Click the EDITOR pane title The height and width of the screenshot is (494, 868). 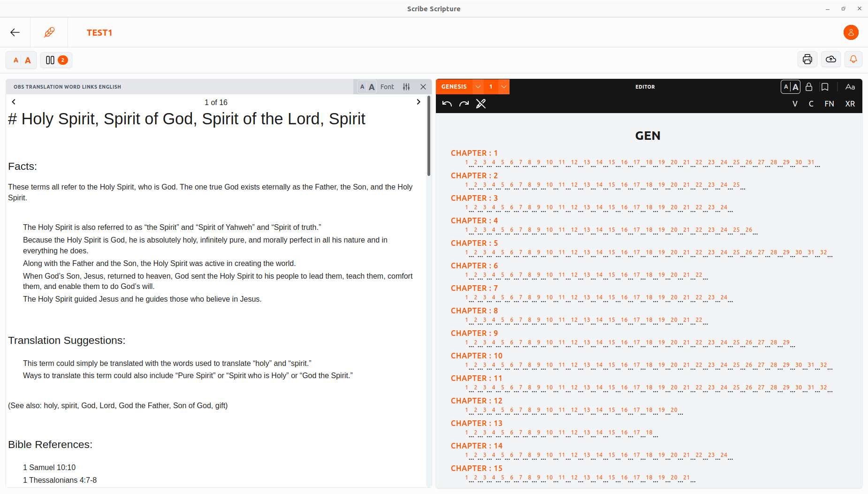click(645, 87)
